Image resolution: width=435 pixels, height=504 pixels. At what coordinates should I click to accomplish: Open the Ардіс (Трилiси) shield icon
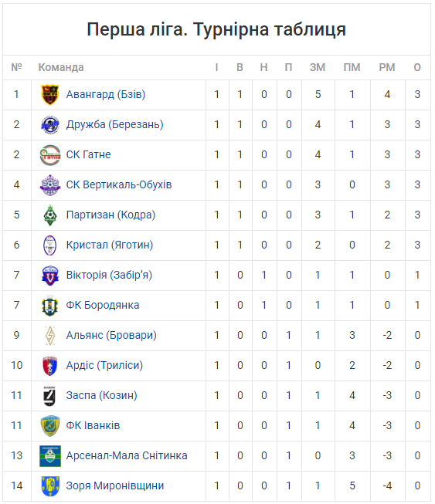coord(50,366)
